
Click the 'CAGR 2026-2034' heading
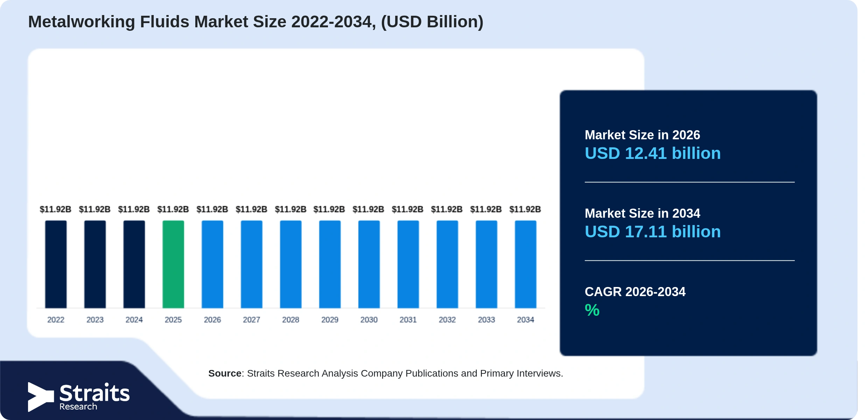point(635,292)
